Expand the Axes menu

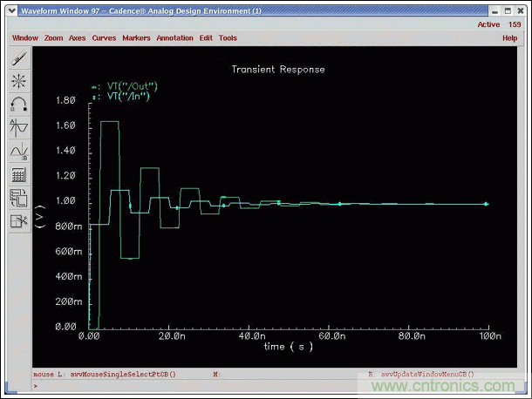pyautogui.click(x=78, y=38)
